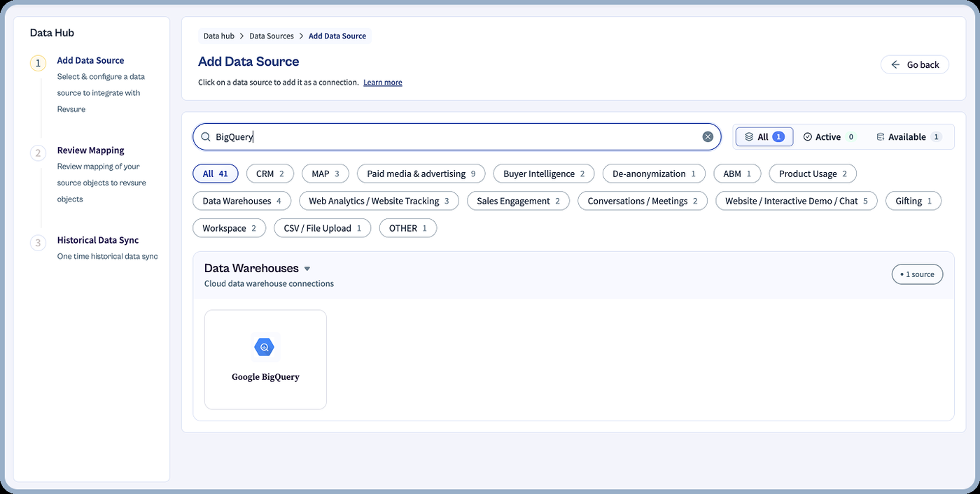Click the Data Warehouses section heading
Viewport: 980px width, 494px height.
[x=251, y=268]
